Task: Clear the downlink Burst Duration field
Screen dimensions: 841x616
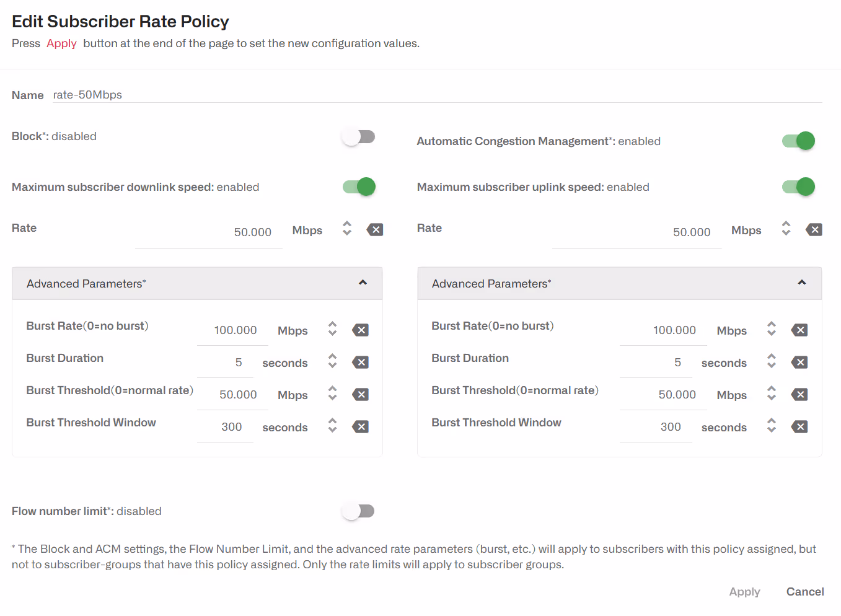Action: pyautogui.click(x=360, y=363)
